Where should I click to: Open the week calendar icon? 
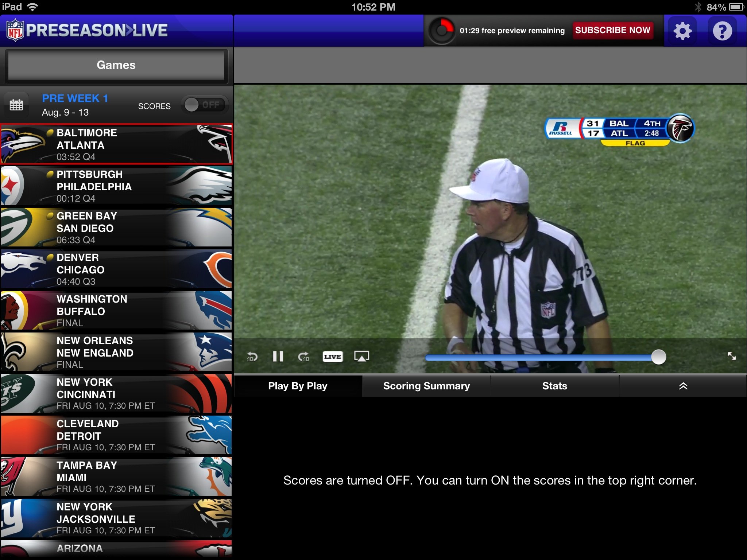[16, 105]
